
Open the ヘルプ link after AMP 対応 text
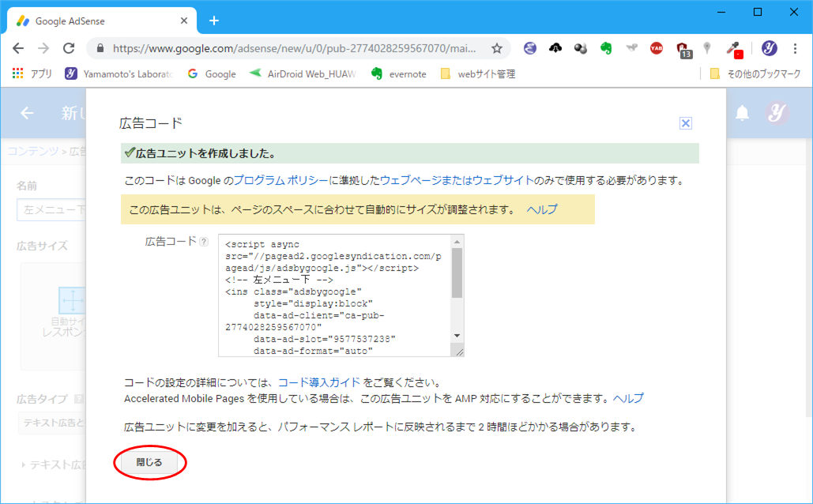[628, 398]
